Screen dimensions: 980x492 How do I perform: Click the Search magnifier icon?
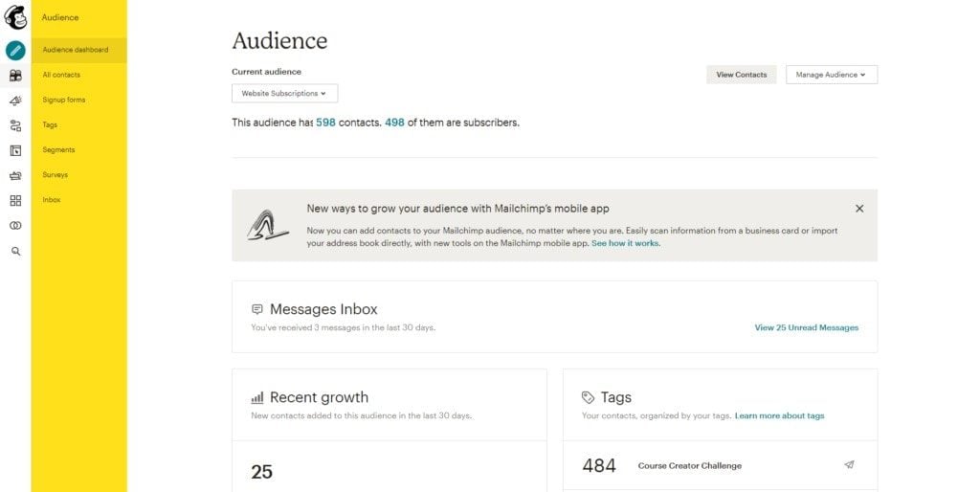[15, 251]
